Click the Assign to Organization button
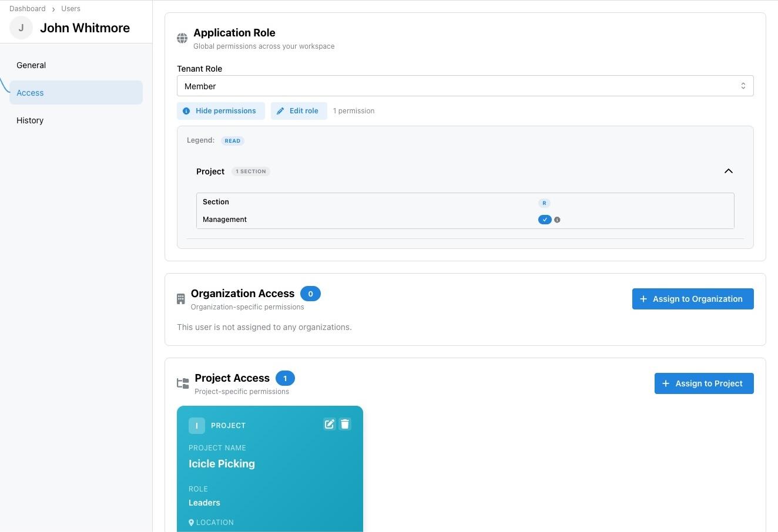This screenshot has width=778, height=532. [693, 298]
